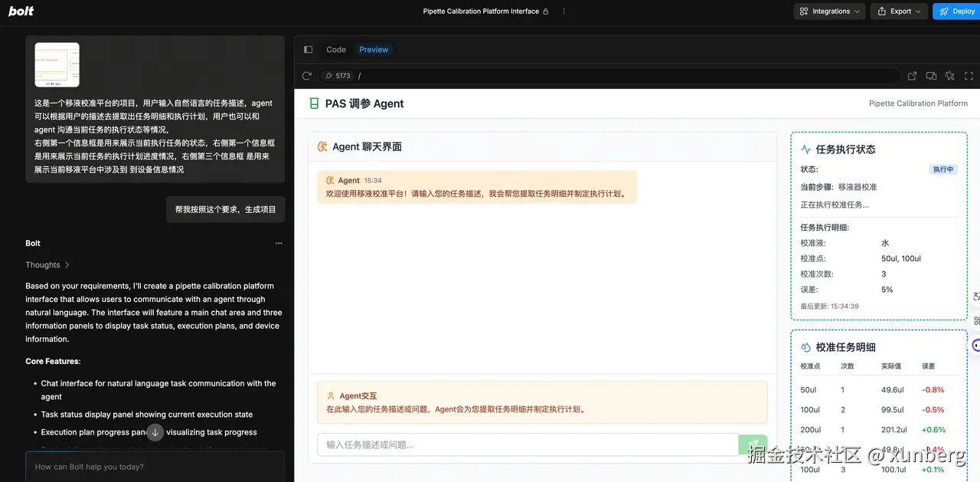Switch to the Code tab
980x482 pixels.
tap(336, 49)
